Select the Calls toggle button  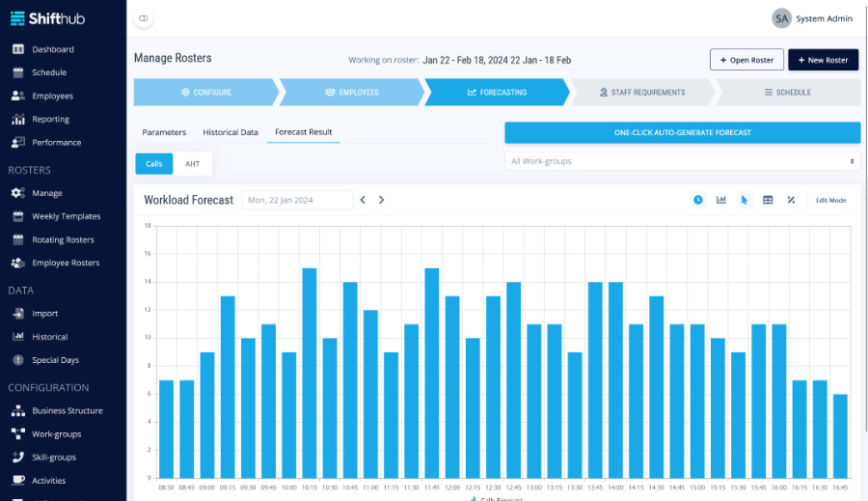[154, 164]
